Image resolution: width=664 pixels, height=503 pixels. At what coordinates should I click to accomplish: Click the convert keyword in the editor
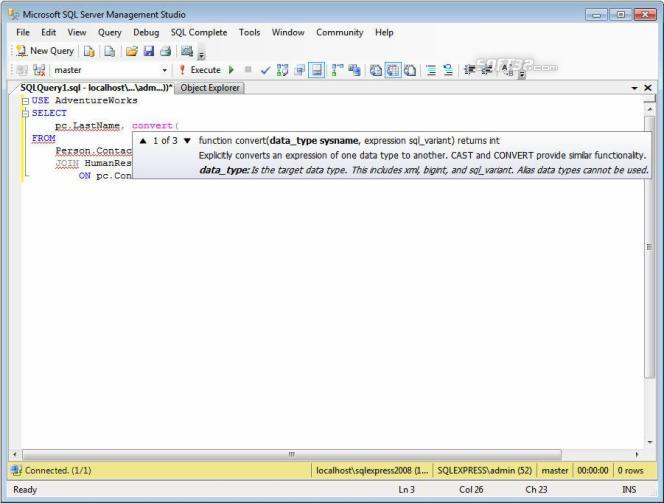tap(152, 126)
